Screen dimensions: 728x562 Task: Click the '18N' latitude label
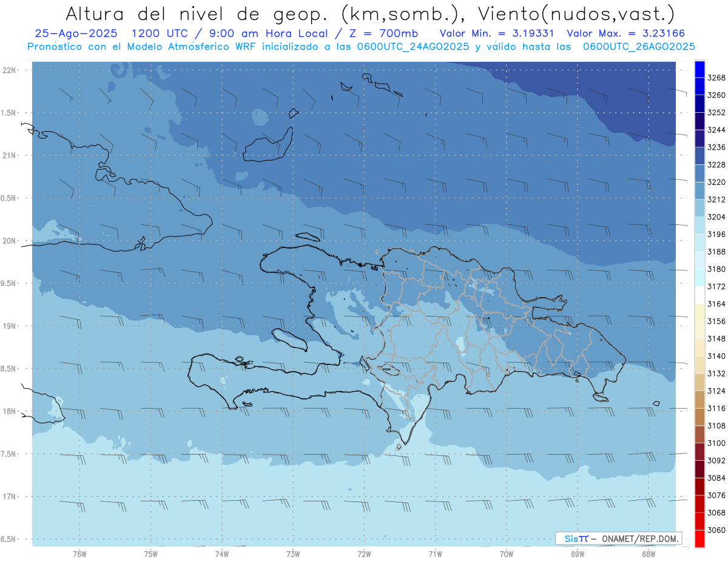pos(8,411)
